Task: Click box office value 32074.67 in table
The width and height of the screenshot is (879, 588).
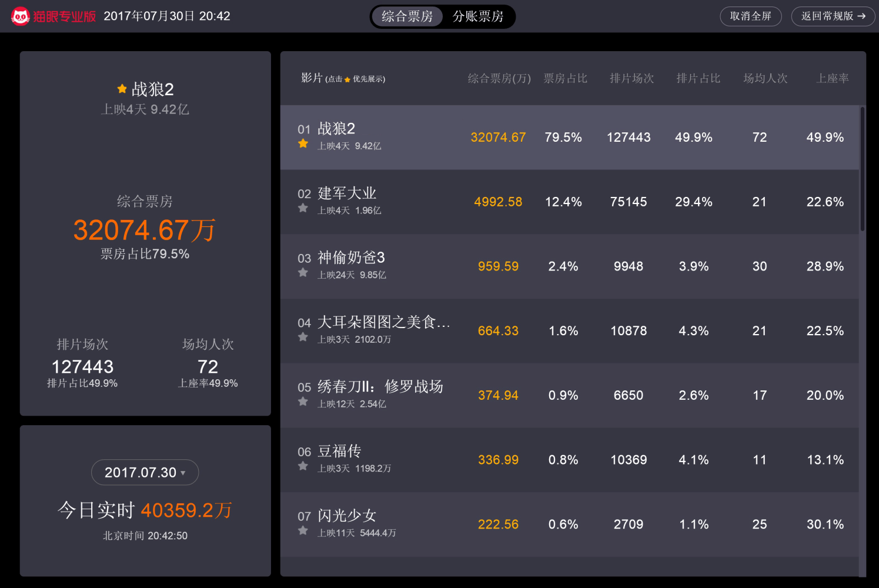Action: click(x=498, y=138)
